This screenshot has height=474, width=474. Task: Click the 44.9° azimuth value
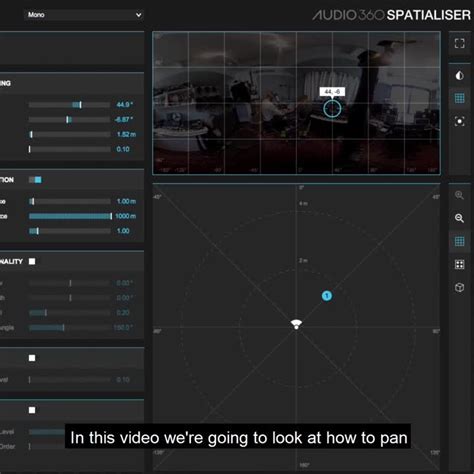pos(125,105)
